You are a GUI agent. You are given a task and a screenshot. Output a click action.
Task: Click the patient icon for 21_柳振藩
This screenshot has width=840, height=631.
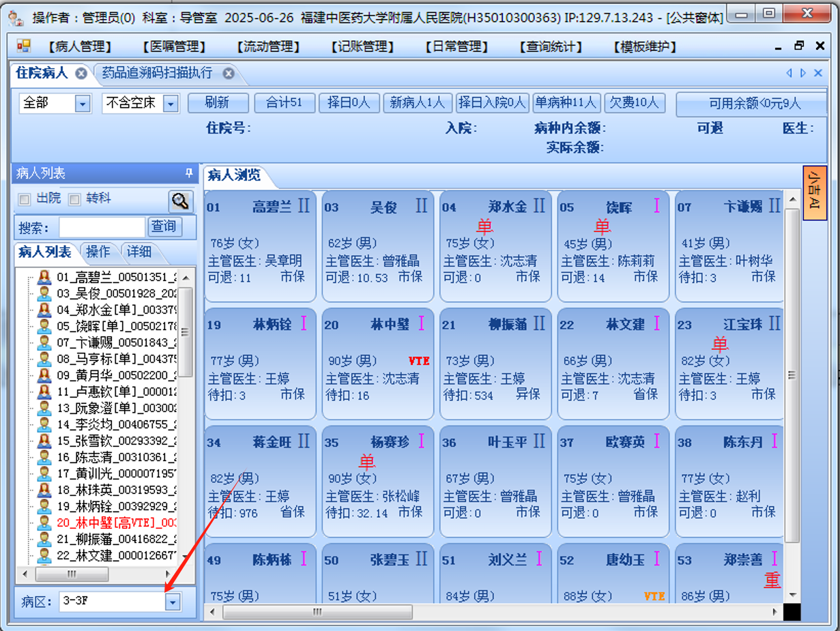[x=45, y=539]
